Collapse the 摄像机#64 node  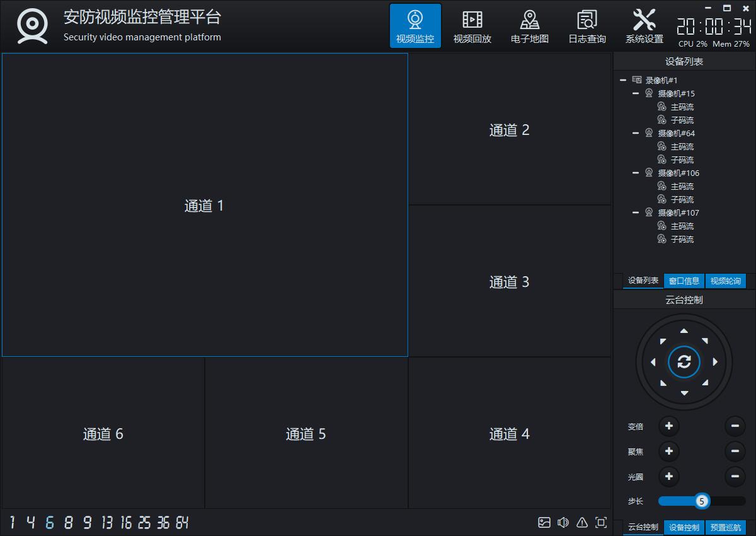[636, 133]
